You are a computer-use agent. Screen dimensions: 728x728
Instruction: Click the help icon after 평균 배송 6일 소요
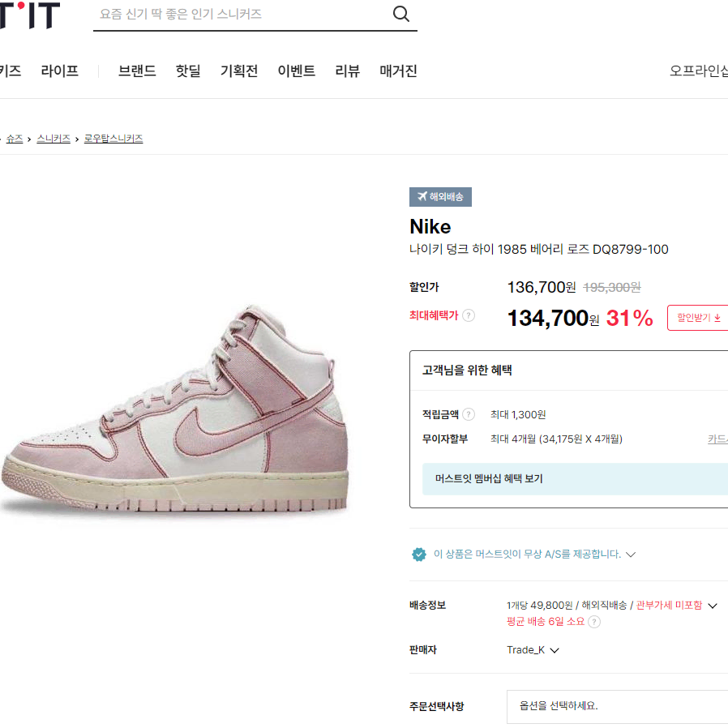pos(593,622)
